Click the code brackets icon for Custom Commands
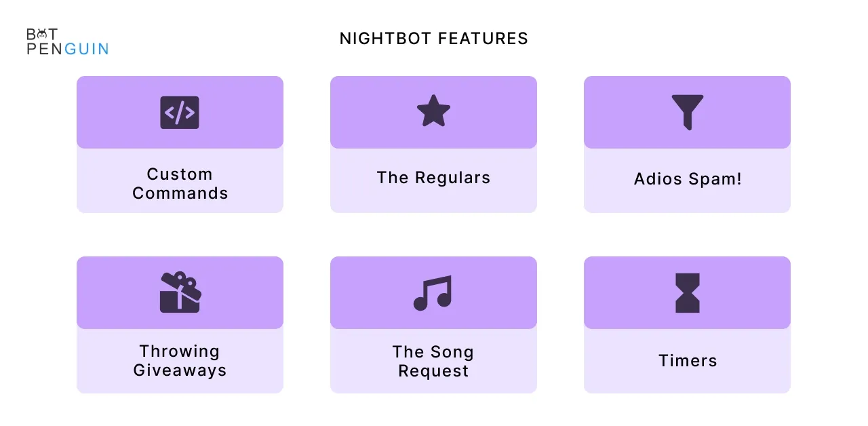Viewport: 868px width, 426px height. [x=180, y=113]
